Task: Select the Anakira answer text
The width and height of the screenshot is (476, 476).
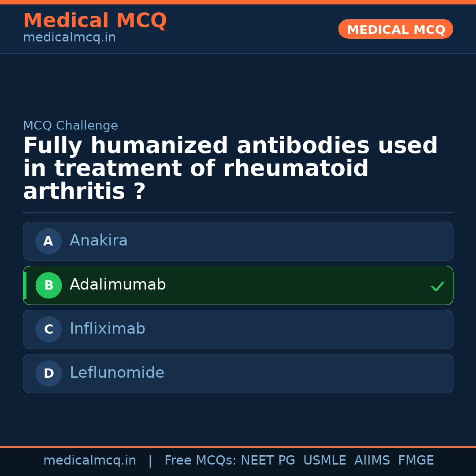Action: coord(98,241)
